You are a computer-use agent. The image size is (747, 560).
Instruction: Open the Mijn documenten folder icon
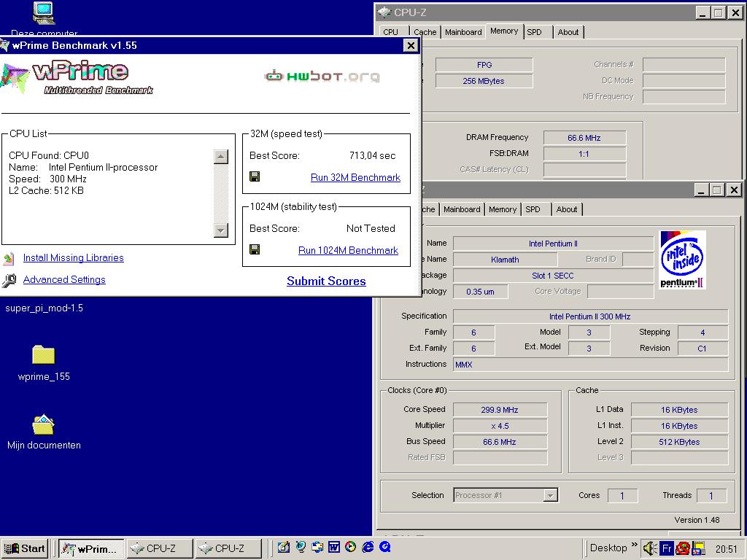[43, 424]
